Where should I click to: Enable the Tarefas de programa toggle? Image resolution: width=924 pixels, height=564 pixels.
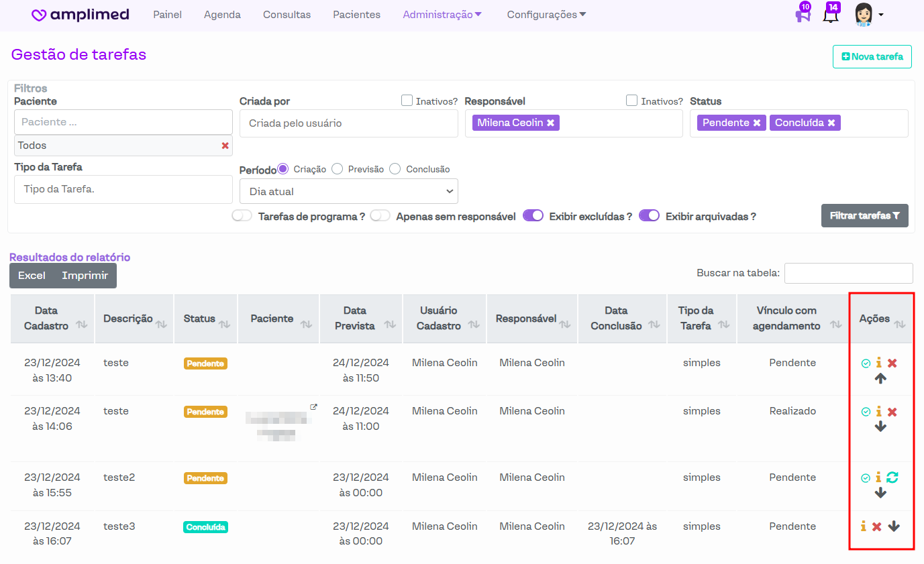click(242, 216)
